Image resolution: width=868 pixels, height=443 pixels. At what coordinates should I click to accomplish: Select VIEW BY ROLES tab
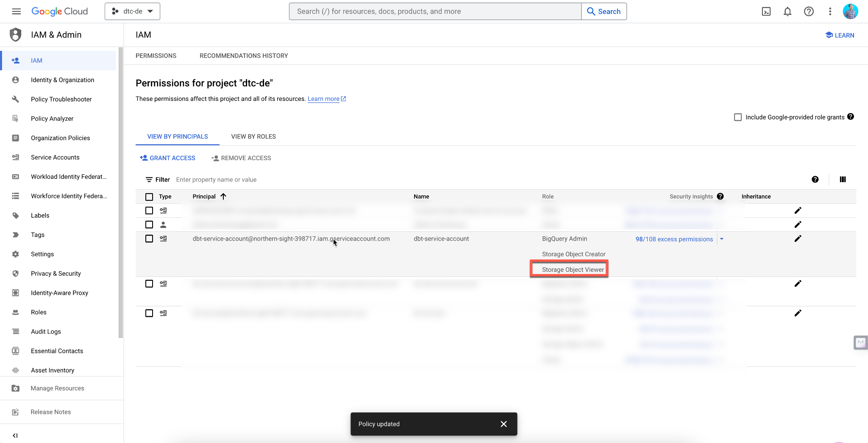253,136
